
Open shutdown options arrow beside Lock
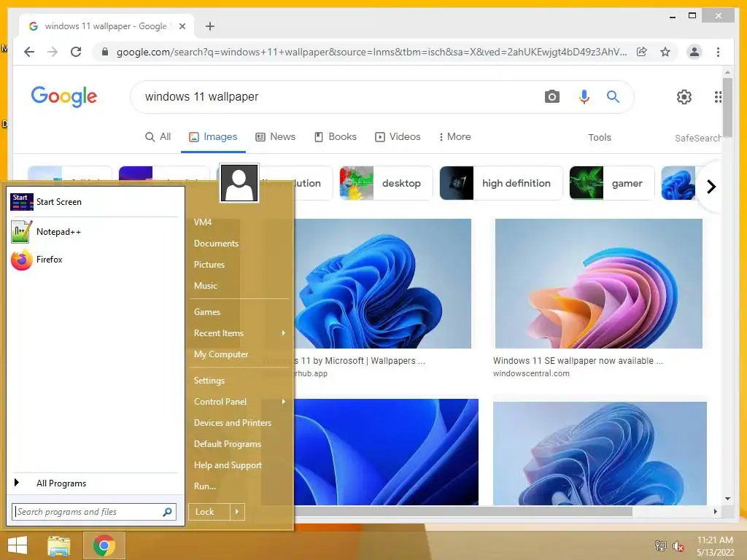[237, 512]
